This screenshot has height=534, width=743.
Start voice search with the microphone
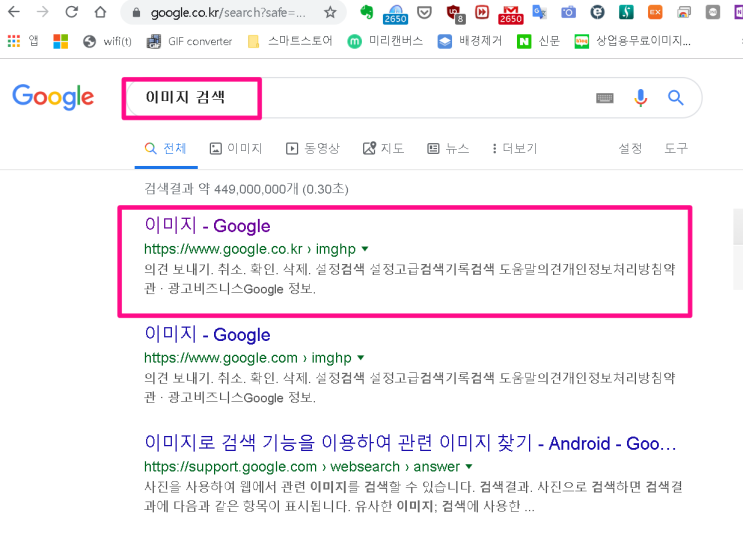641,98
